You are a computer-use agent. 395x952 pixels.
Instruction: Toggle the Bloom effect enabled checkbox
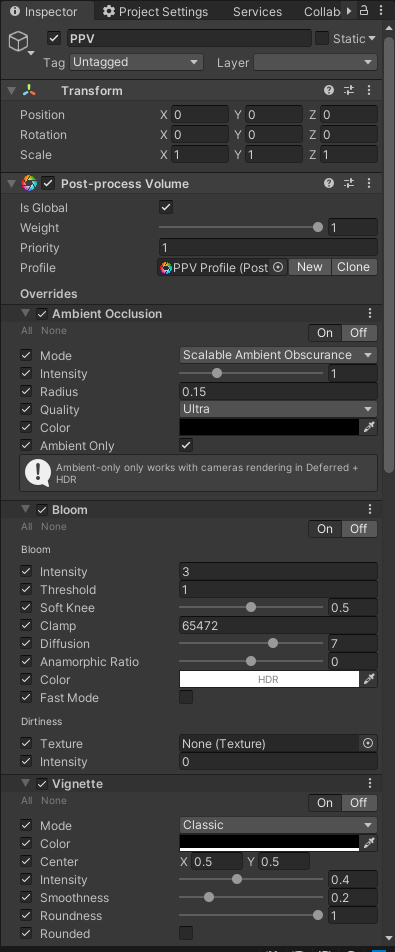(42, 510)
